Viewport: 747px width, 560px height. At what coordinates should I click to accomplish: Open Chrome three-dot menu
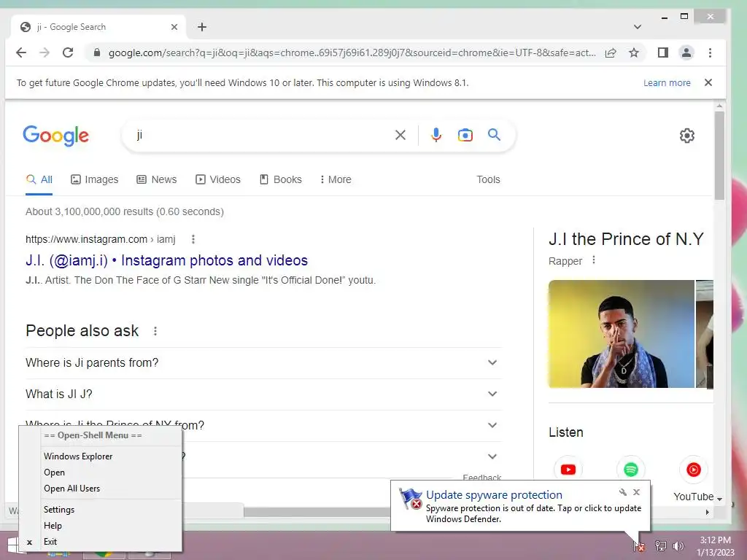point(710,52)
